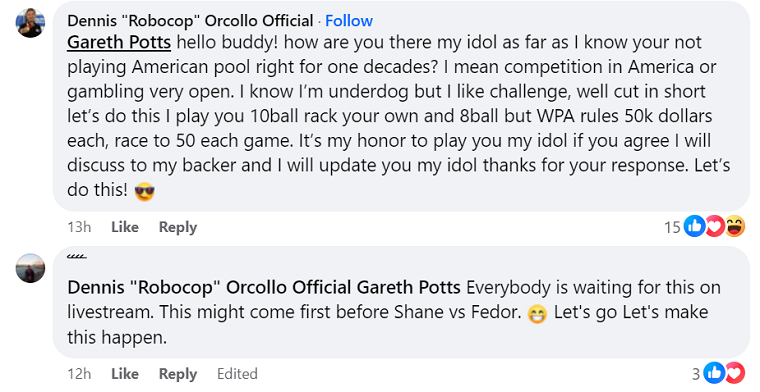Open the second commenter's round avatar

[30, 268]
